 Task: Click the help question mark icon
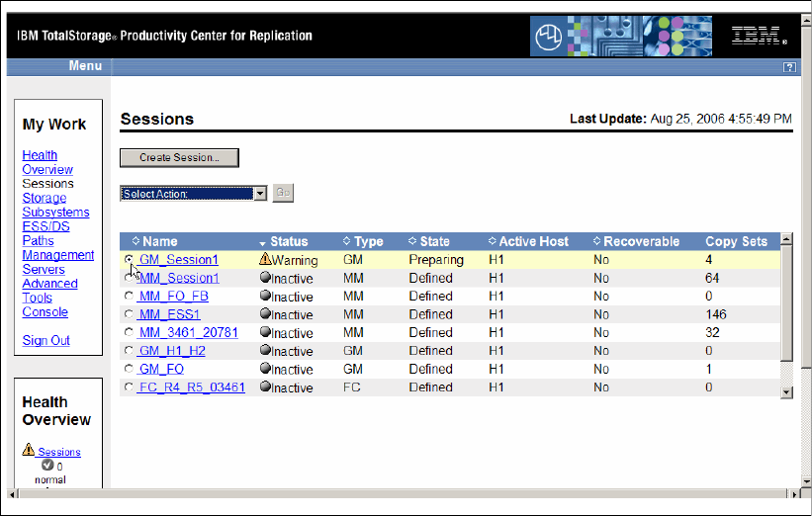coord(789,67)
